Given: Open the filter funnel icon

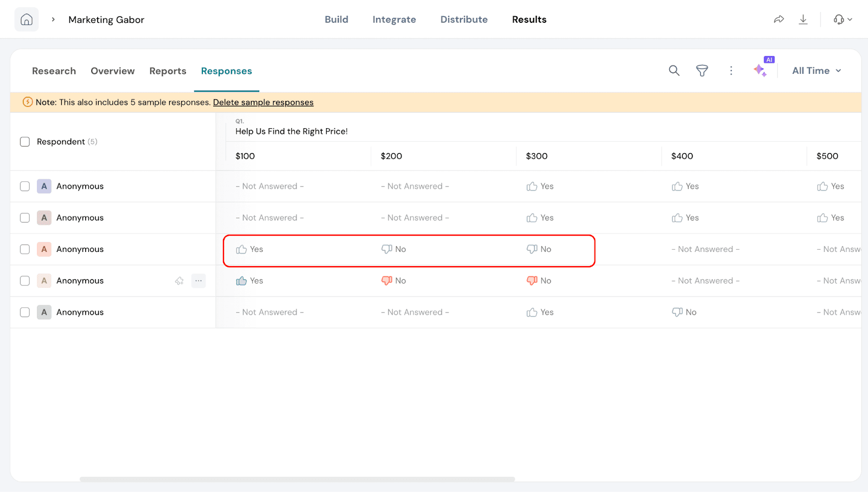Looking at the screenshot, I should pos(702,71).
